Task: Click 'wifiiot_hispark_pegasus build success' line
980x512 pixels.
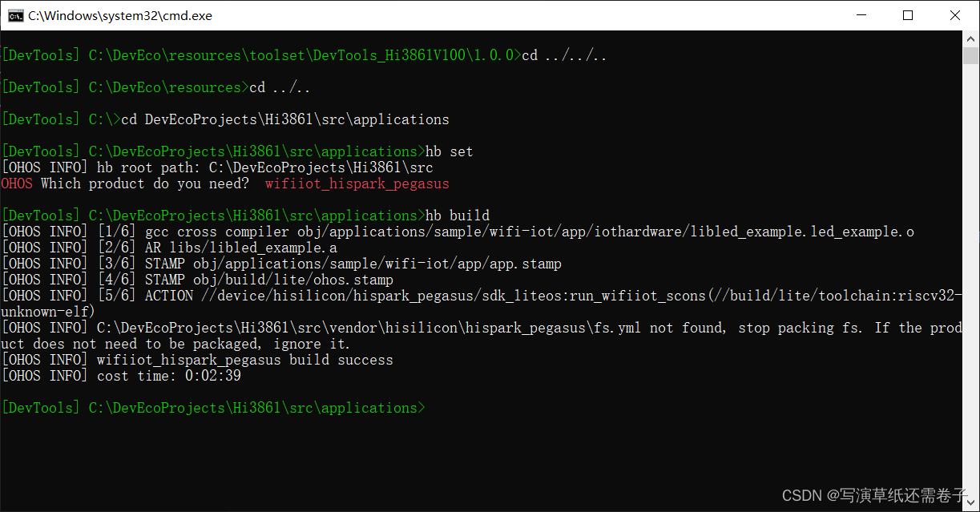Action: [x=197, y=360]
